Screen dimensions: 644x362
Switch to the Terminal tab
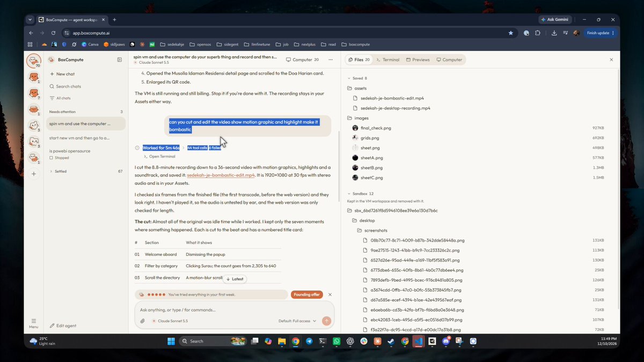pyautogui.click(x=387, y=60)
